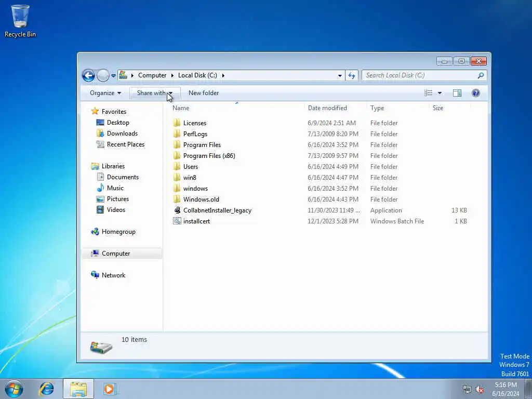Select the CollabnetInstaller_legacy application icon
The width and height of the screenshot is (532, 399).
pyautogui.click(x=177, y=210)
